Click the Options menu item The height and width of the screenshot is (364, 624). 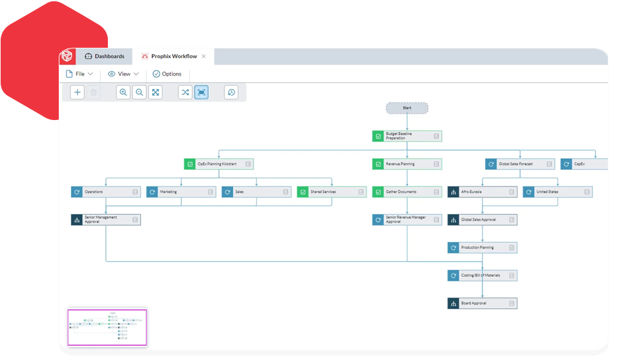167,74
